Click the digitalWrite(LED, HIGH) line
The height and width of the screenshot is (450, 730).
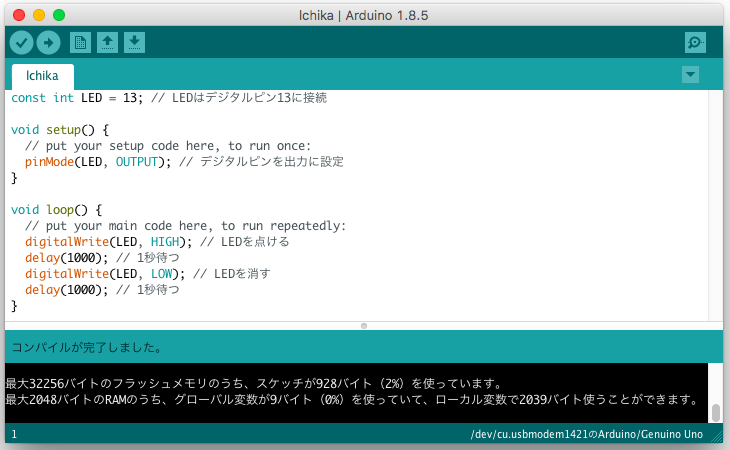[157, 242]
